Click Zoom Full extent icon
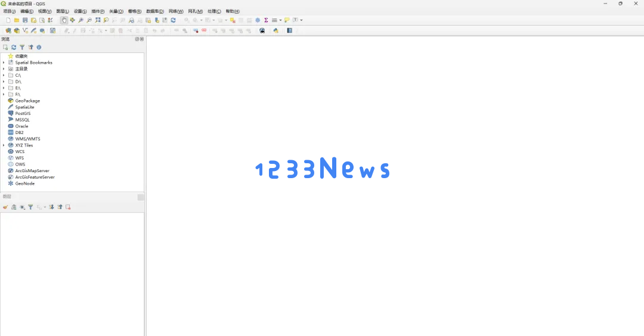 [98, 20]
